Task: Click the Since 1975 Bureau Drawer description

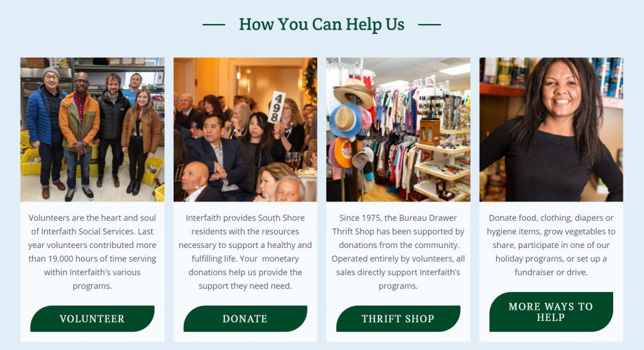Action: [x=398, y=252]
